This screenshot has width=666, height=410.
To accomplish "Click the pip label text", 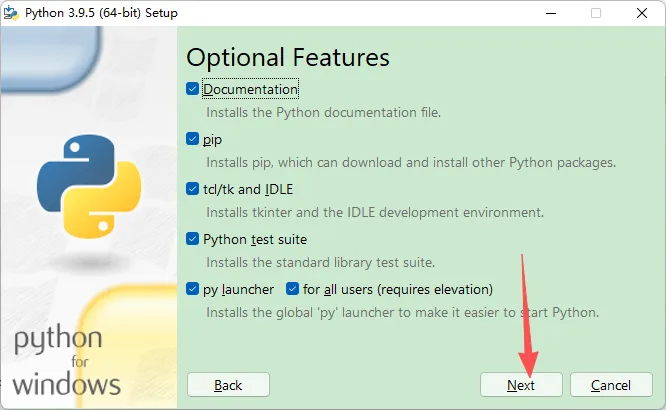I will [x=212, y=139].
